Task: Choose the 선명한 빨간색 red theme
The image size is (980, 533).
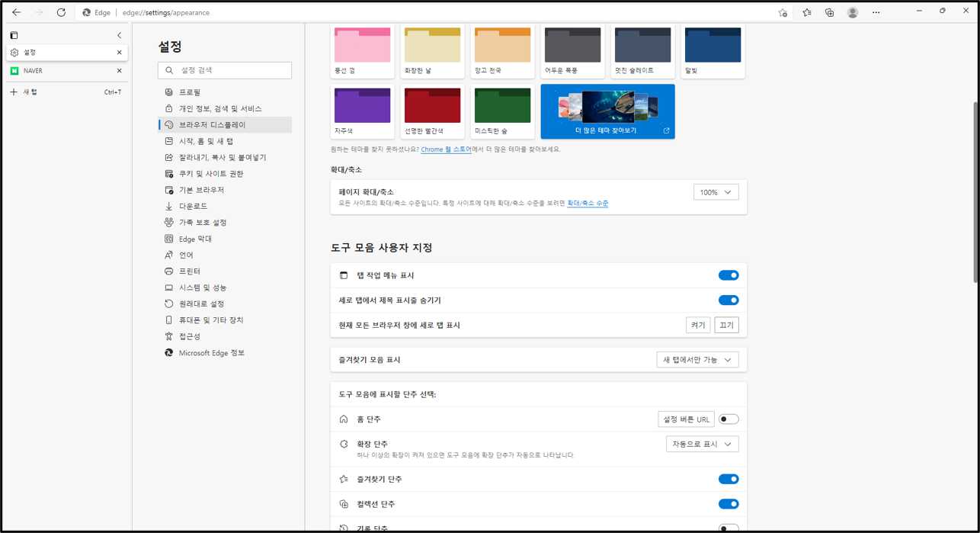Action: tap(432, 111)
